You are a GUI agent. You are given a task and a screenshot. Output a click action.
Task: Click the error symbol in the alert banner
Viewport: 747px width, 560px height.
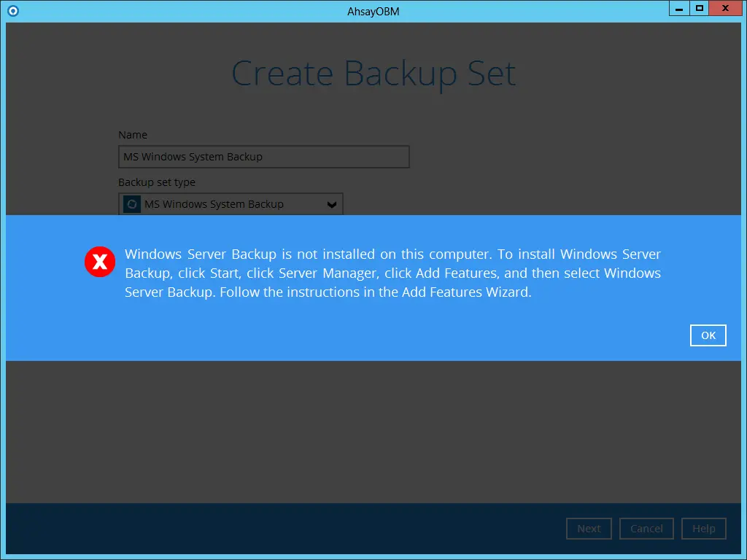100,262
